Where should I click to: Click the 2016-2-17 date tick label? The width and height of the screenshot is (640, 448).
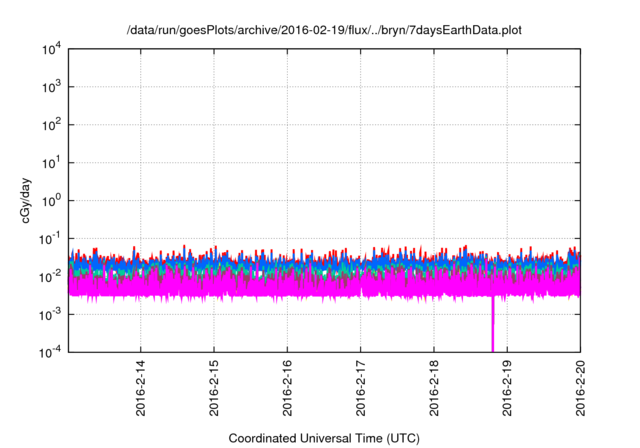tap(360, 388)
